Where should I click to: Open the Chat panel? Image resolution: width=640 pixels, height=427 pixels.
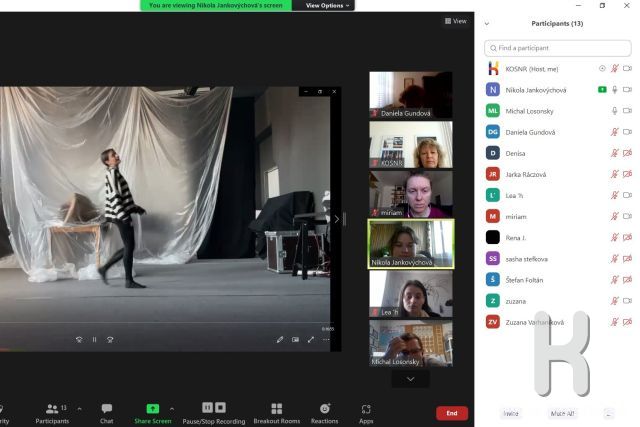point(106,412)
